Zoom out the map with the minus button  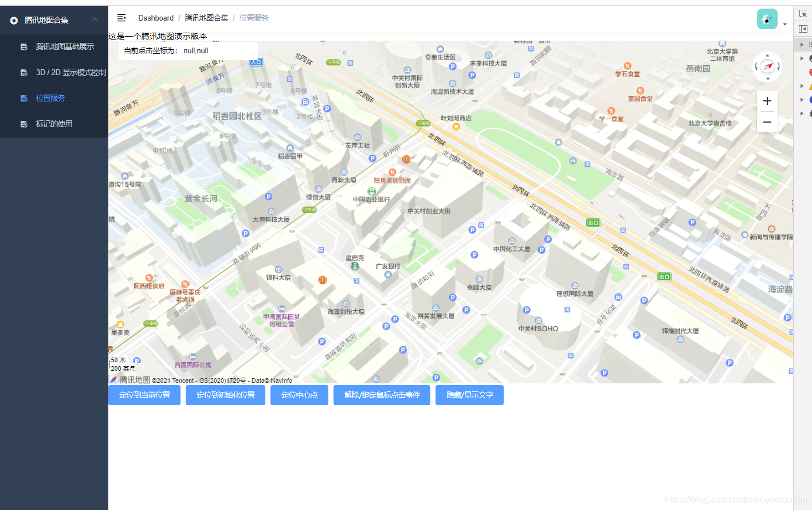click(767, 122)
